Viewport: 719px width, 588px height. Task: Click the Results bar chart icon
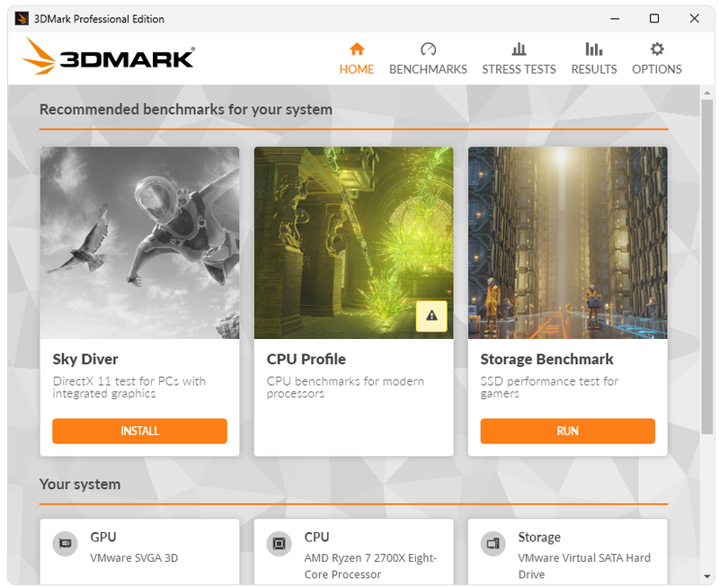click(594, 49)
